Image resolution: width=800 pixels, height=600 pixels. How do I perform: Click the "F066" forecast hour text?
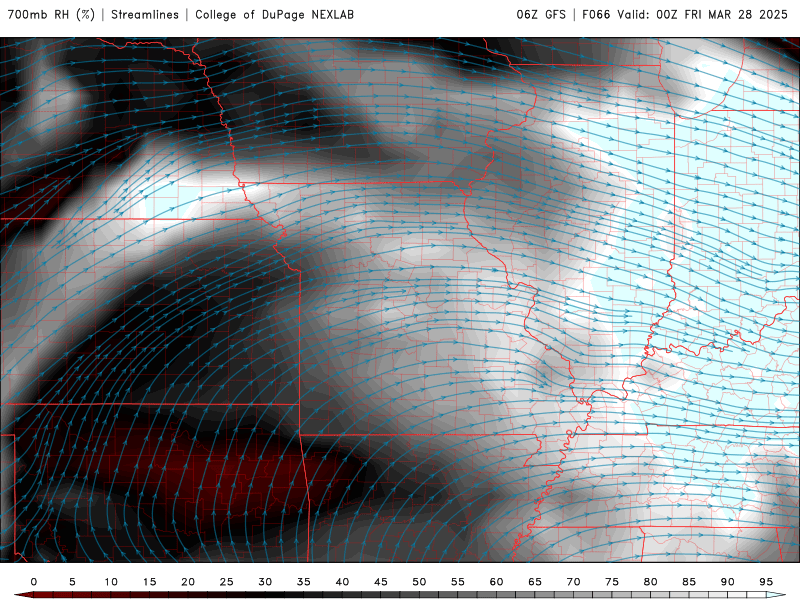coord(596,15)
